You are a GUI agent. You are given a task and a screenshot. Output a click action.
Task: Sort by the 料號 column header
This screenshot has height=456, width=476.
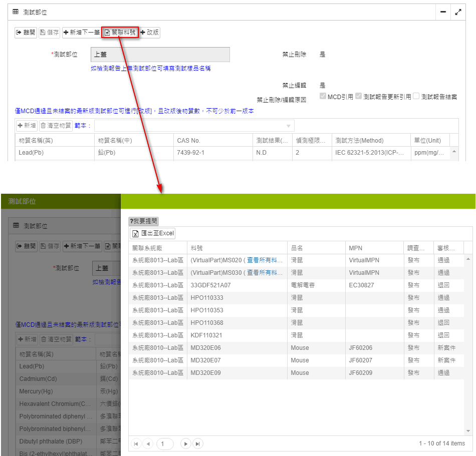197,248
